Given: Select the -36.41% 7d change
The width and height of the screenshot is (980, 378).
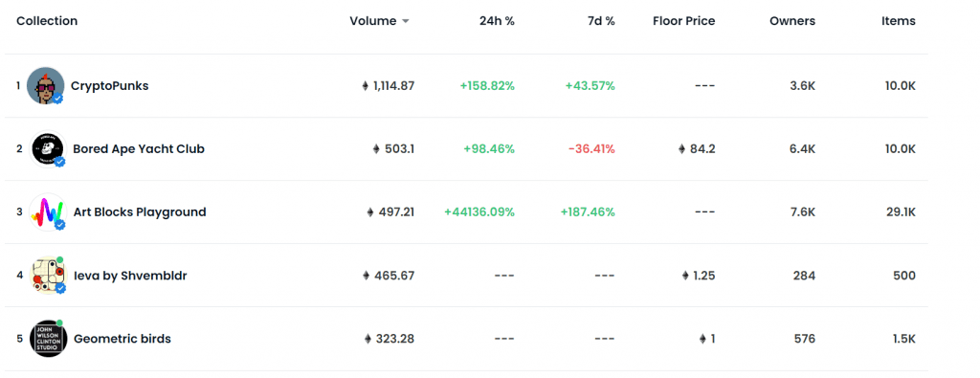Looking at the screenshot, I should click(591, 148).
